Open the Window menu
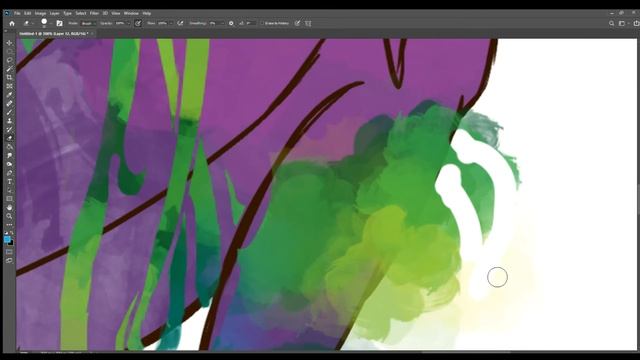 (131, 13)
